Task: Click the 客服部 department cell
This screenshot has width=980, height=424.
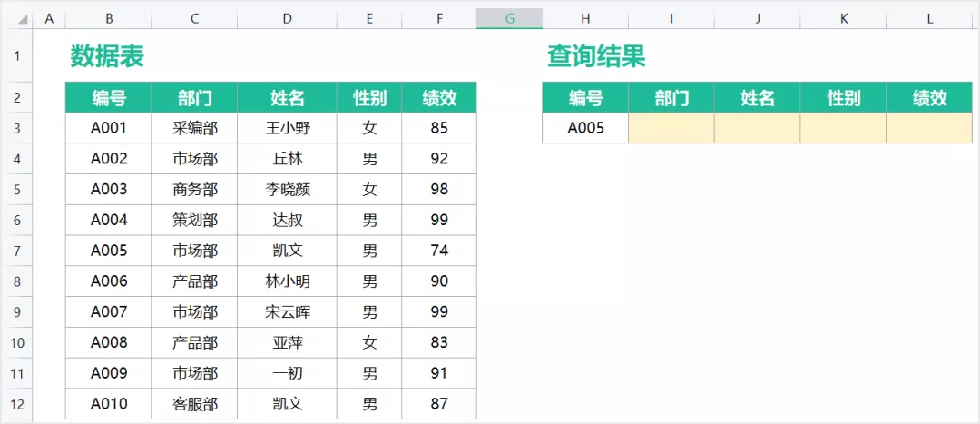Action: pos(194,404)
